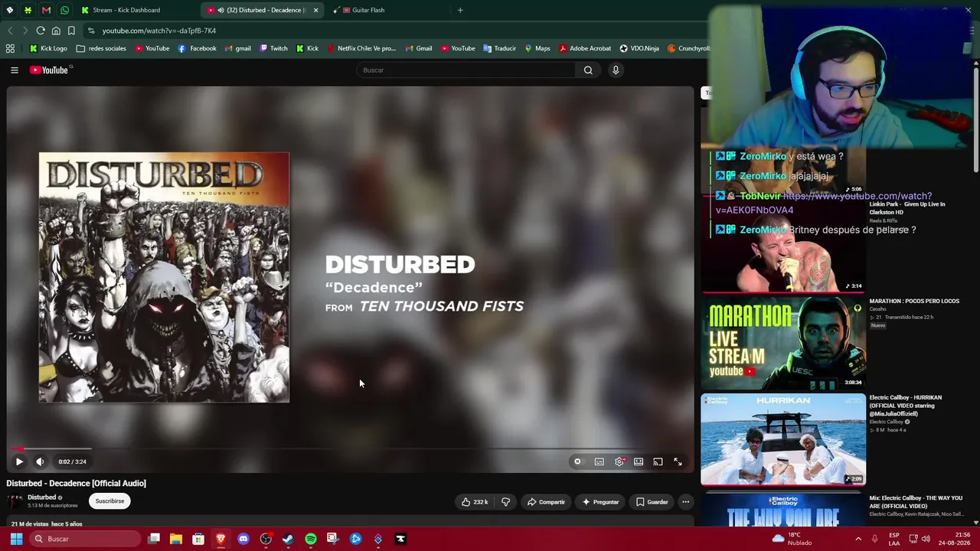Open the player settings gear
The width and height of the screenshot is (980, 551).
pos(619,461)
